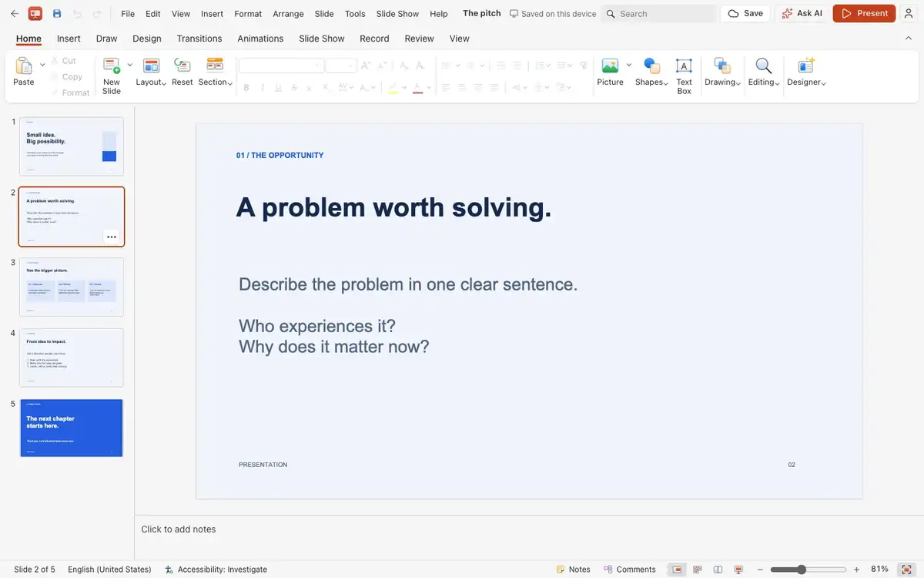Click the Redo arrow
Image resolution: width=924 pixels, height=578 pixels.
pyautogui.click(x=97, y=14)
